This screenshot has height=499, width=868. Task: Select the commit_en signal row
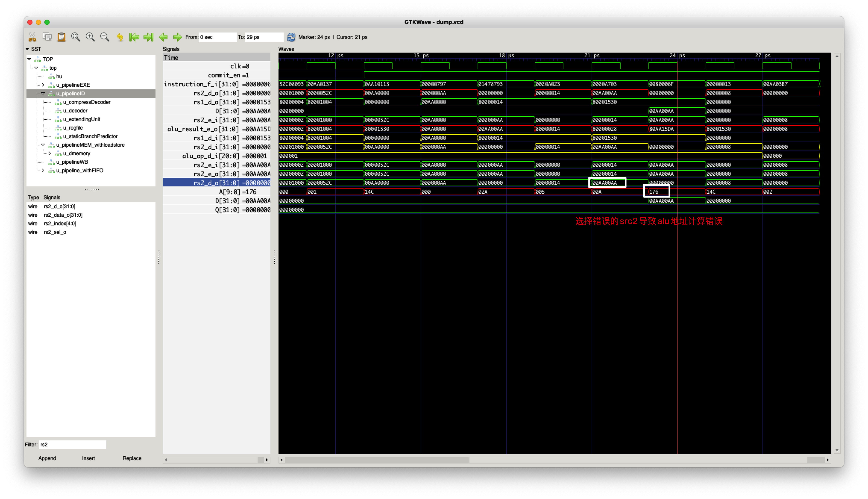click(x=216, y=75)
